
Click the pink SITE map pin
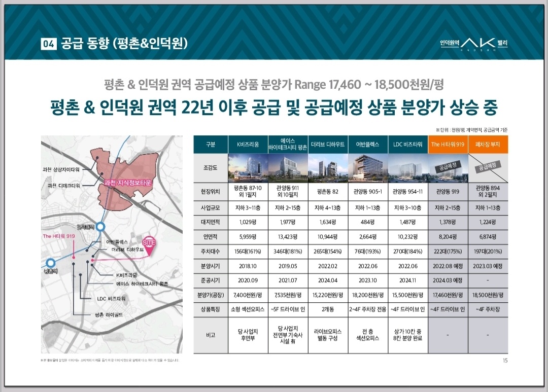149,245
